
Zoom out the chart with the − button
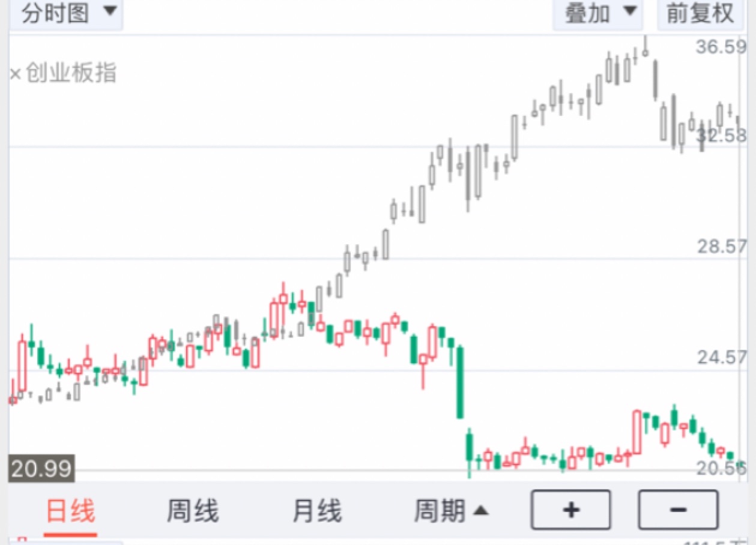point(678,510)
